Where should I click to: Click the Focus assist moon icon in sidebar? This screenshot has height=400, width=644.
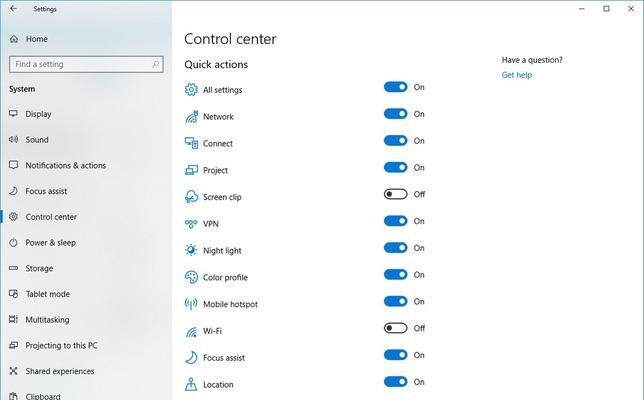pos(14,191)
